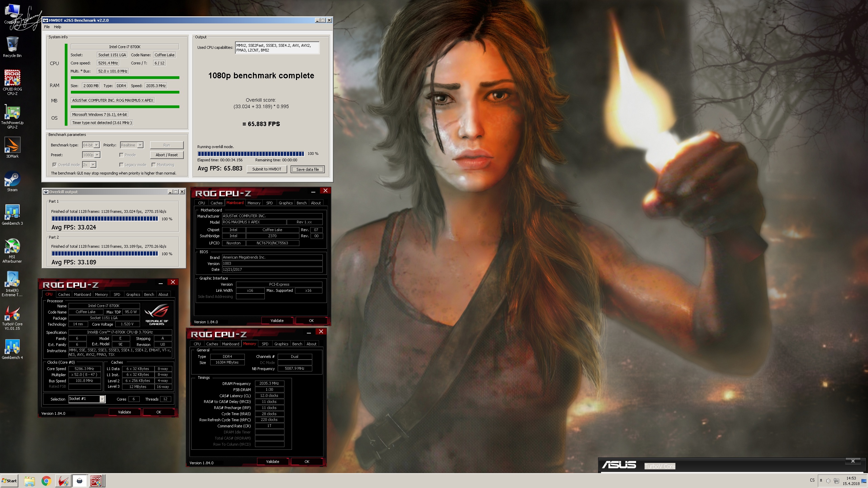868x488 pixels.
Task: Click the DRAM Frequency value 2035.3 MHz
Action: click(269, 383)
